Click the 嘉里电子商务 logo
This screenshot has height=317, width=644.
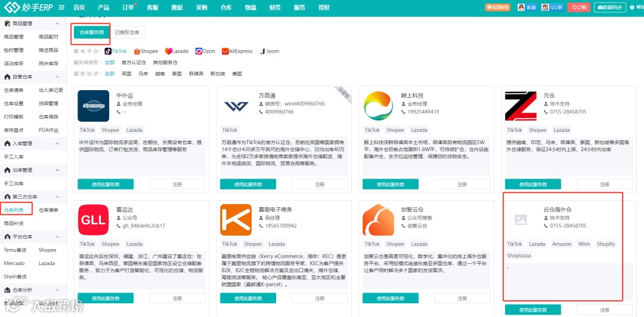click(236, 220)
